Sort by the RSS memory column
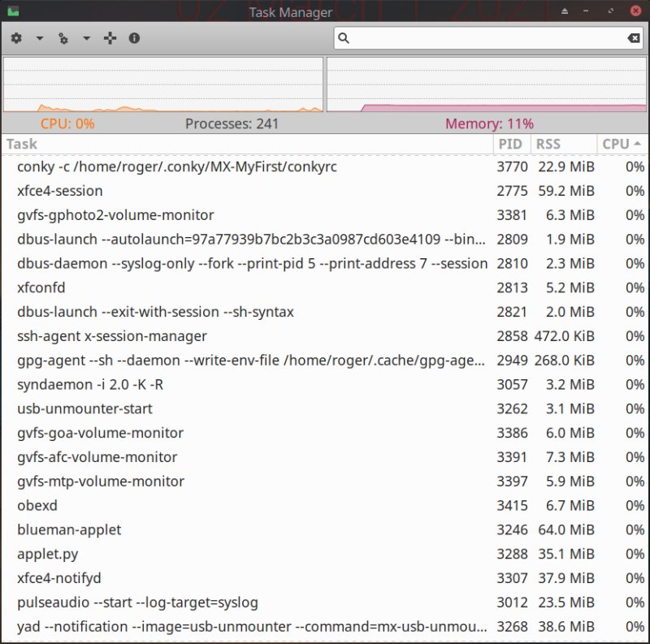Viewport: 650px width, 644px height. point(563,144)
